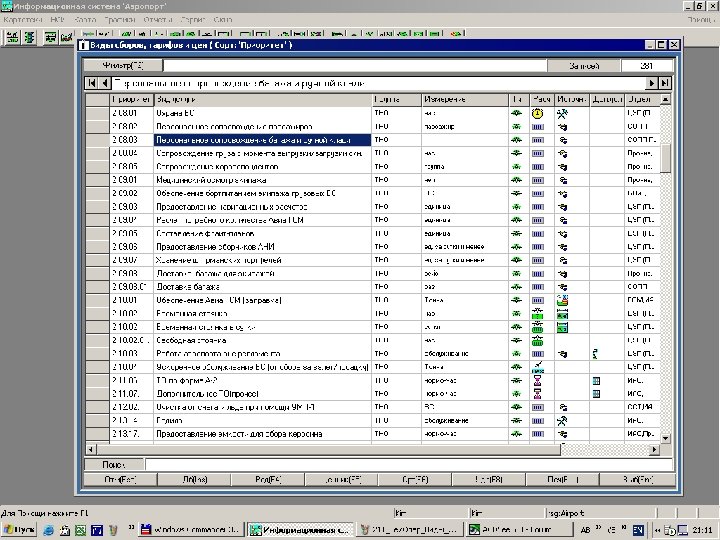Screen dimensions: 720x540
Task: Open the Windows Пуск start button
Action: [19, 528]
